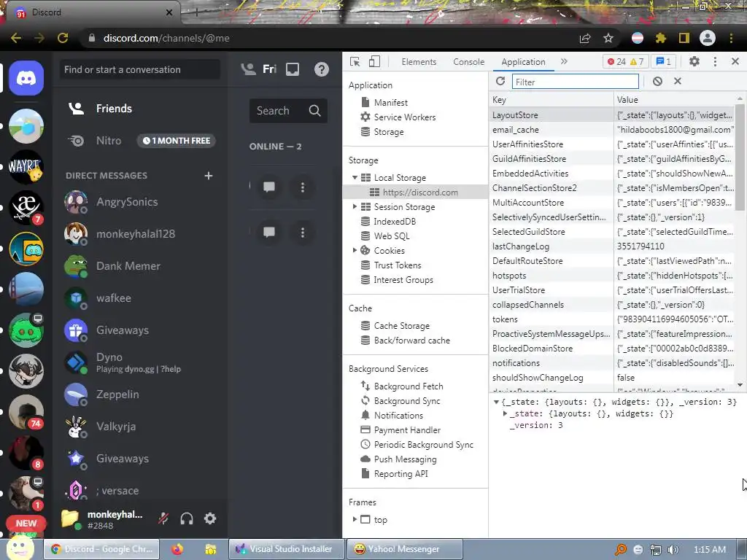747x560 pixels.
Task: Switch to the Elements tab
Action: [x=419, y=62]
